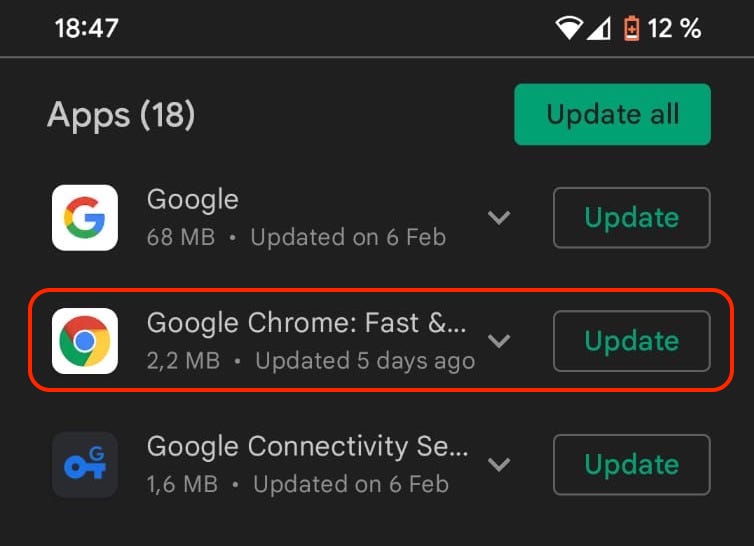
Task: Expand Google Connectivity Services details chevron
Action: [498, 465]
